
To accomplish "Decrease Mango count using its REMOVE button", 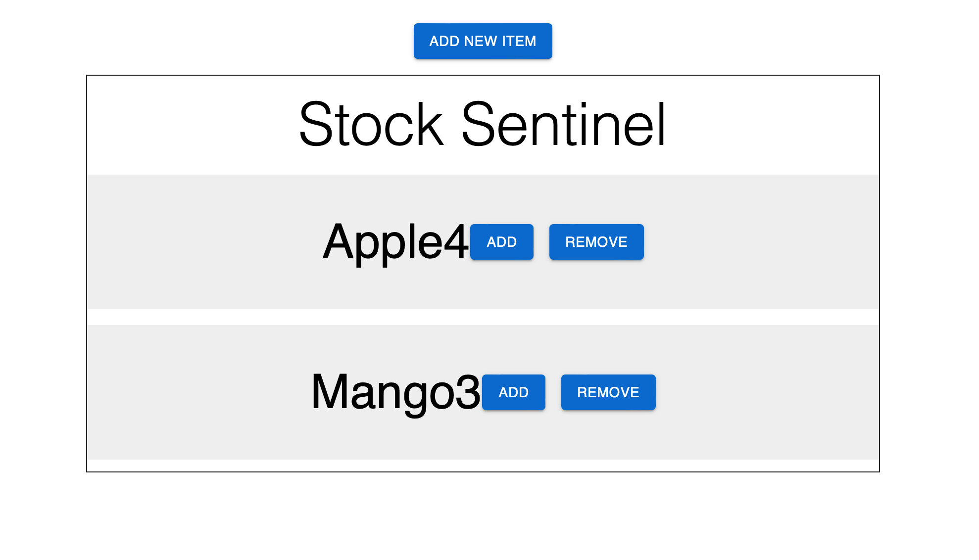I will click(608, 392).
